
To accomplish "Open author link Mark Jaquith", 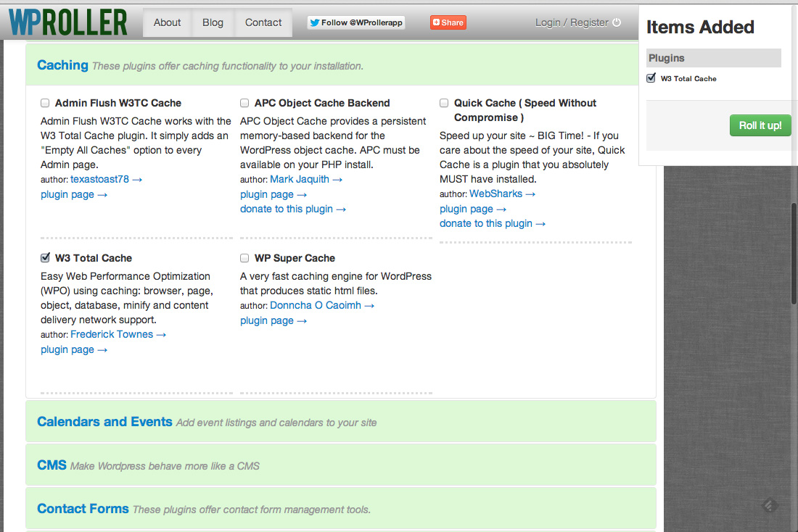I will click(306, 179).
